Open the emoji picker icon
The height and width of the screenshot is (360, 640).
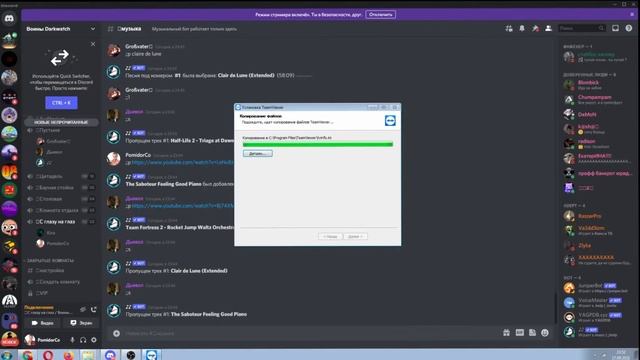click(x=545, y=333)
